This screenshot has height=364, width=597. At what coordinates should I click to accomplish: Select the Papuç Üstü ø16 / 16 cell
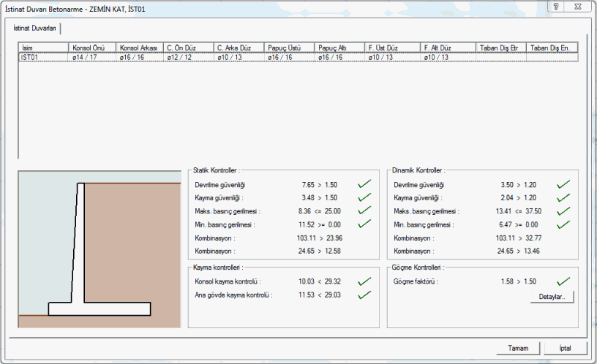[289, 56]
